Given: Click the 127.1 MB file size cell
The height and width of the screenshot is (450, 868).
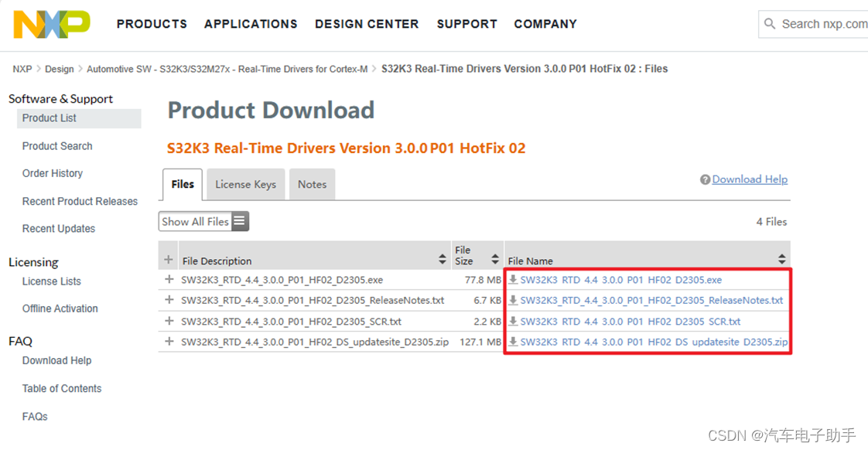Looking at the screenshot, I should 480,342.
